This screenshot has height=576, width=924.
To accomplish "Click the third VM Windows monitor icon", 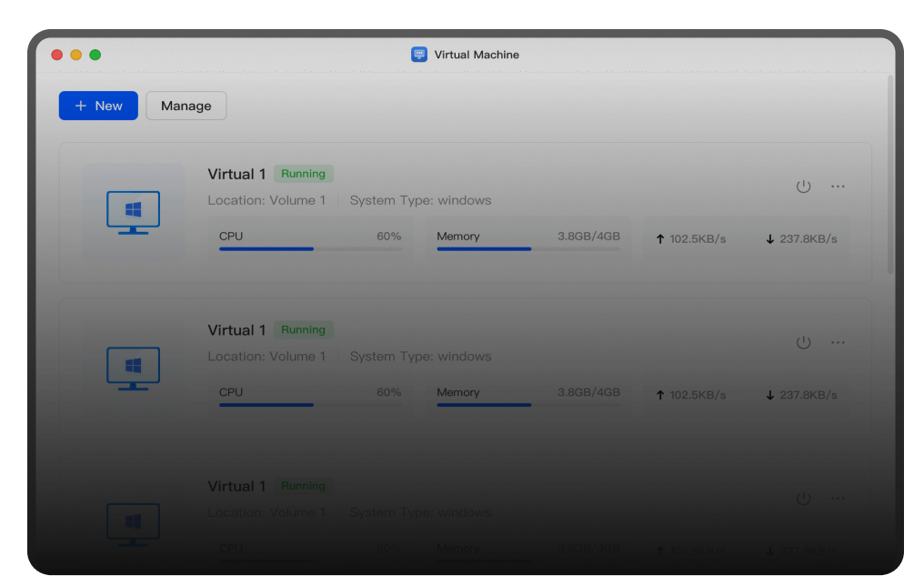I will (133, 524).
